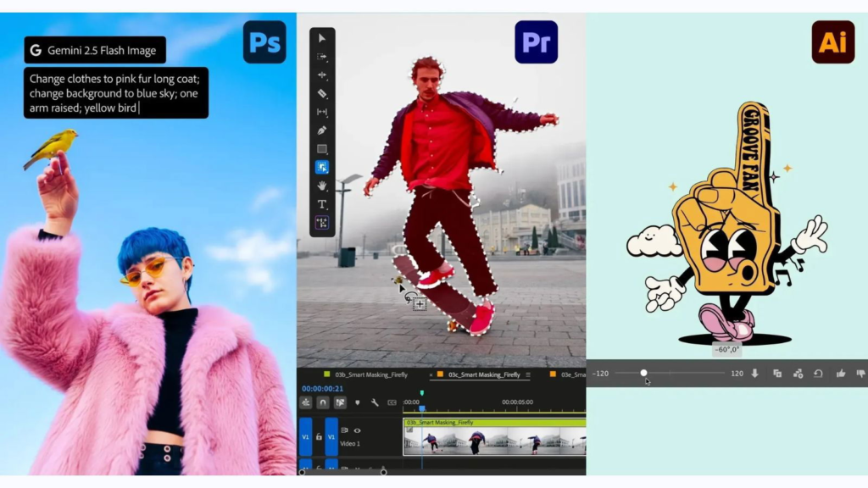Viewport: 868px width, 488px height.
Task: Select the Selection arrow tool in Premiere
Action: coord(322,38)
